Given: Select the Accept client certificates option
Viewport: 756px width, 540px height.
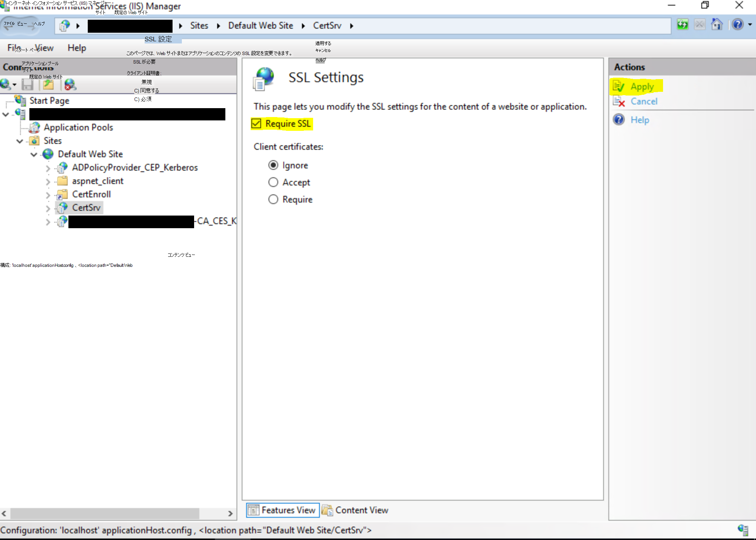Looking at the screenshot, I should 273,182.
